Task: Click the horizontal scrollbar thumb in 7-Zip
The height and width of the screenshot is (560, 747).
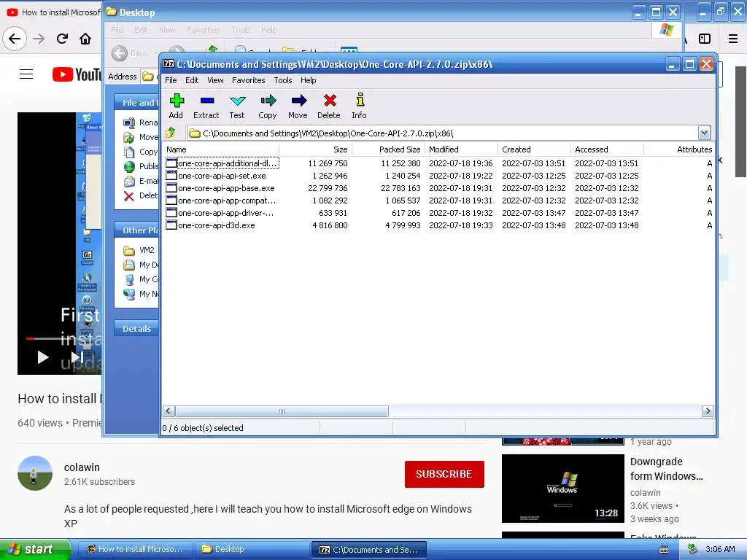Action: (282, 411)
